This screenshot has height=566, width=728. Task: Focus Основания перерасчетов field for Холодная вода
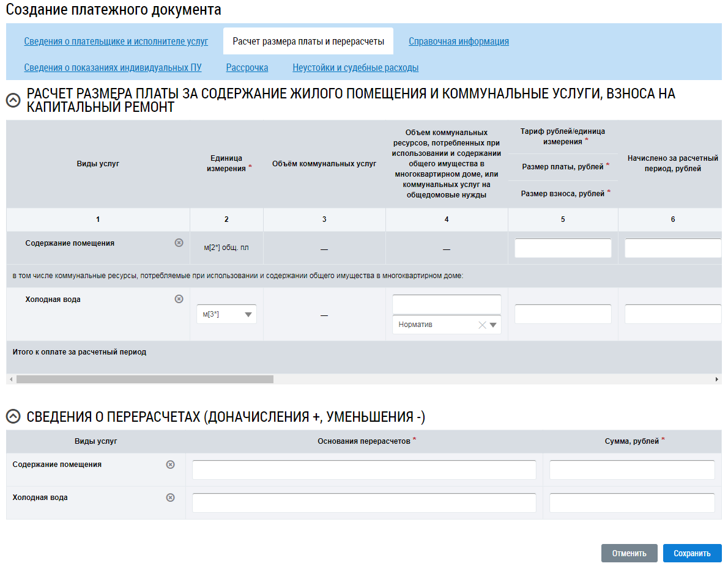364,503
